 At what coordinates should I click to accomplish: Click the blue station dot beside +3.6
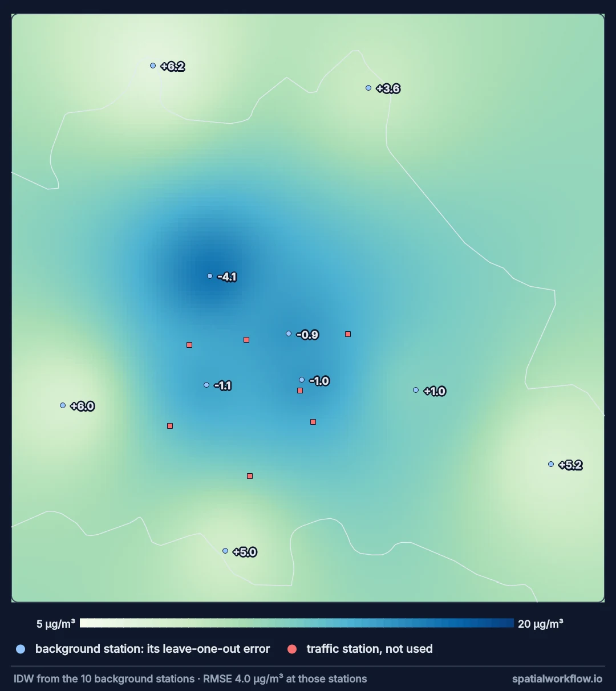pyautogui.click(x=368, y=88)
